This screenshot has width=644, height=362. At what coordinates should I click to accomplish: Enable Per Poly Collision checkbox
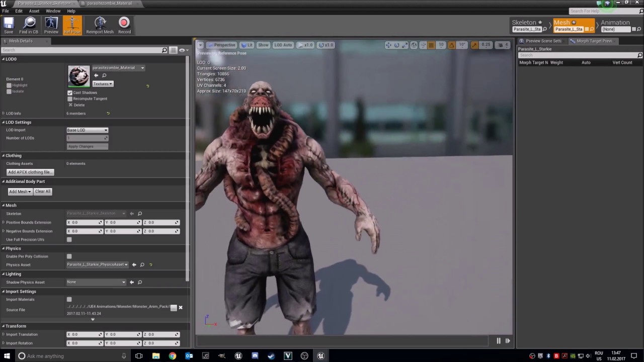tap(69, 256)
